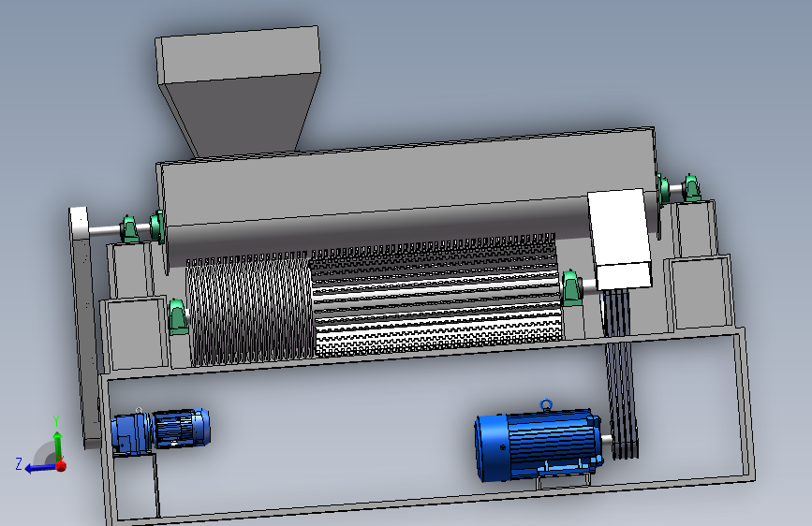
Task: Select the tall vertical side plate on the left
Action: click(84, 328)
